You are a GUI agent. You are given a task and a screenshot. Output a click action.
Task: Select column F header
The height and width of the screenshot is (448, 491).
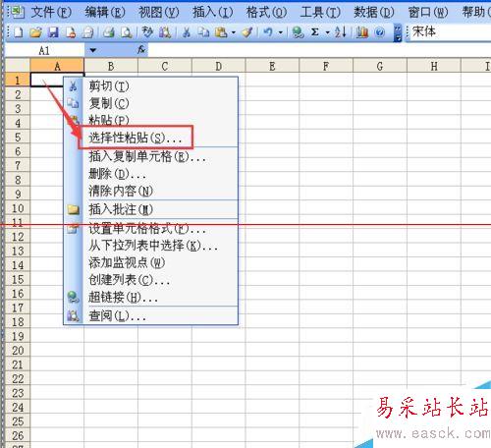326,67
